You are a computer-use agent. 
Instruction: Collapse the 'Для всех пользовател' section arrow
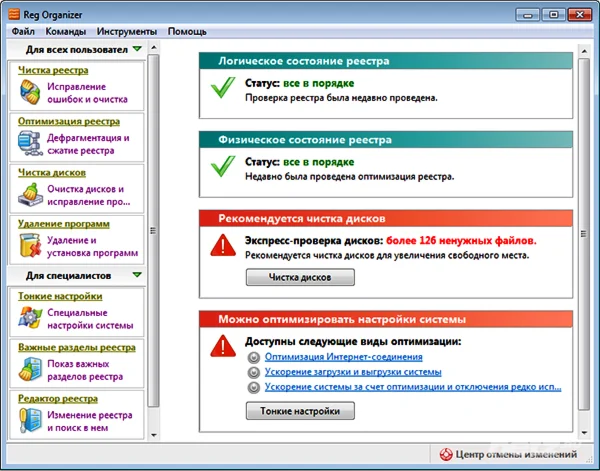(x=137, y=49)
